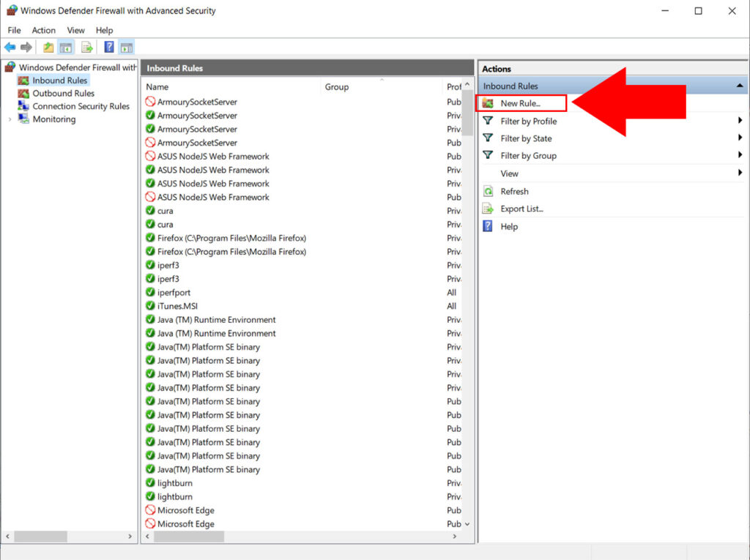Open the Filter by Profile submenu arrow
Viewport: 750px width, 560px height.
coord(740,121)
